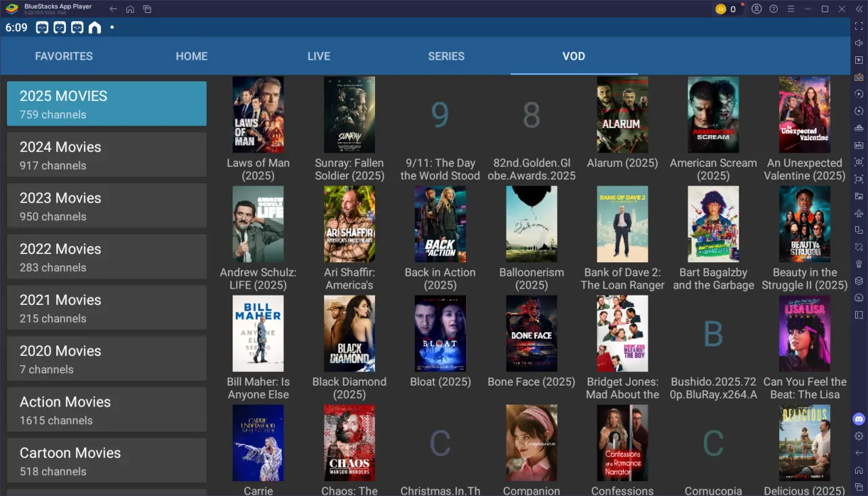The width and height of the screenshot is (868, 496).
Task: Switch to the HOME tab
Action: pyautogui.click(x=192, y=56)
